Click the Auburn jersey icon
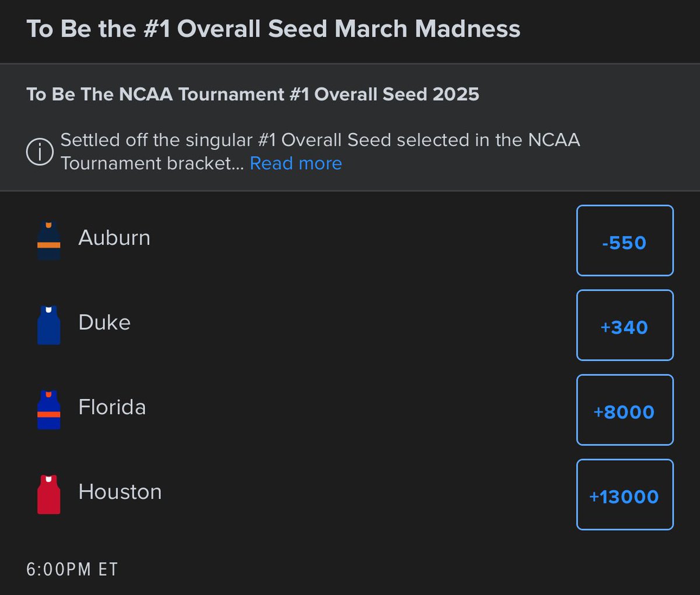This screenshot has height=595, width=700. [49, 240]
